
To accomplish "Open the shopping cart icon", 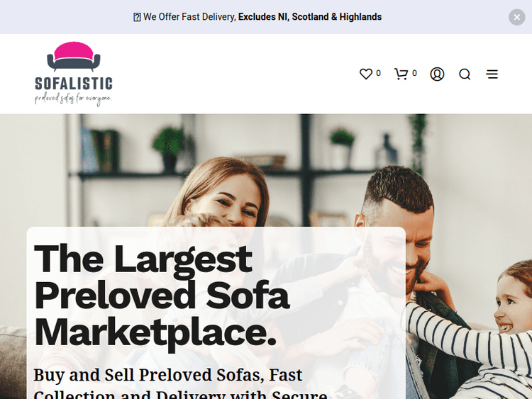I will [401, 74].
